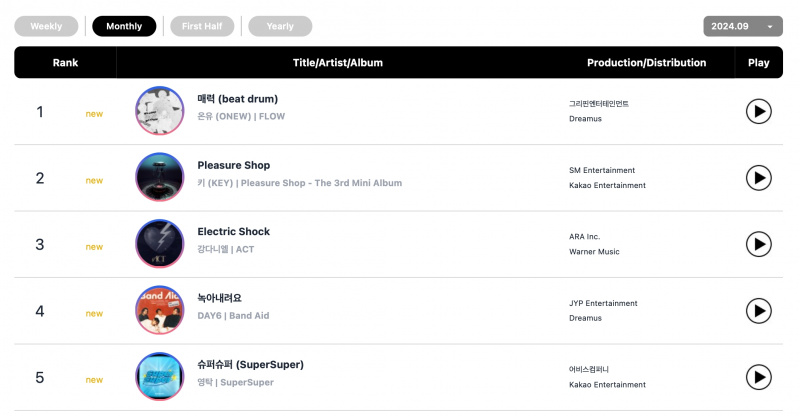Play DAY6 녹아내려요 track
Viewport: 800px width, 416px height.
point(759,310)
